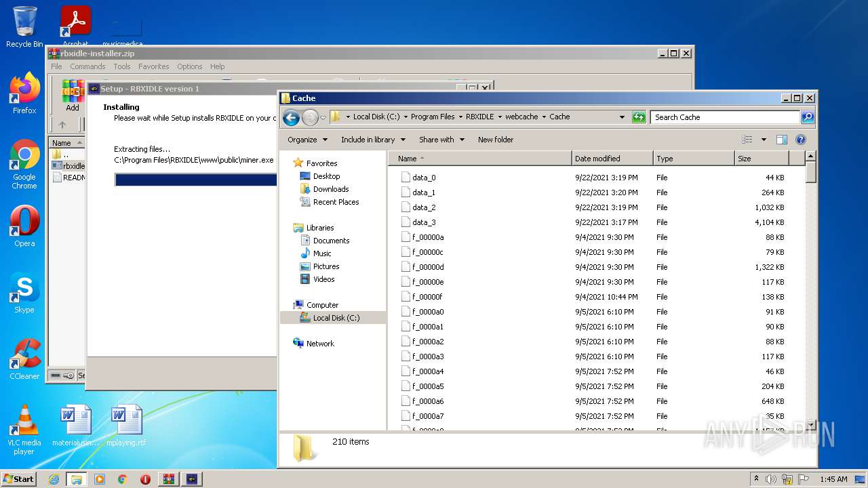Click the change view icon
868x488 pixels.
pos(747,140)
